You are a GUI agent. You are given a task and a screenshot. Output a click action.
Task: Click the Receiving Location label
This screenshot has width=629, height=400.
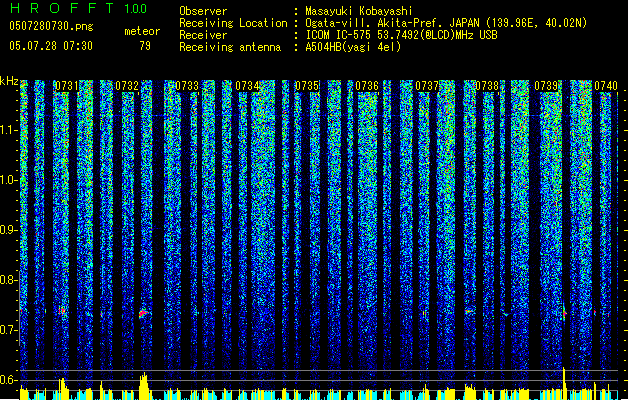click(233, 23)
